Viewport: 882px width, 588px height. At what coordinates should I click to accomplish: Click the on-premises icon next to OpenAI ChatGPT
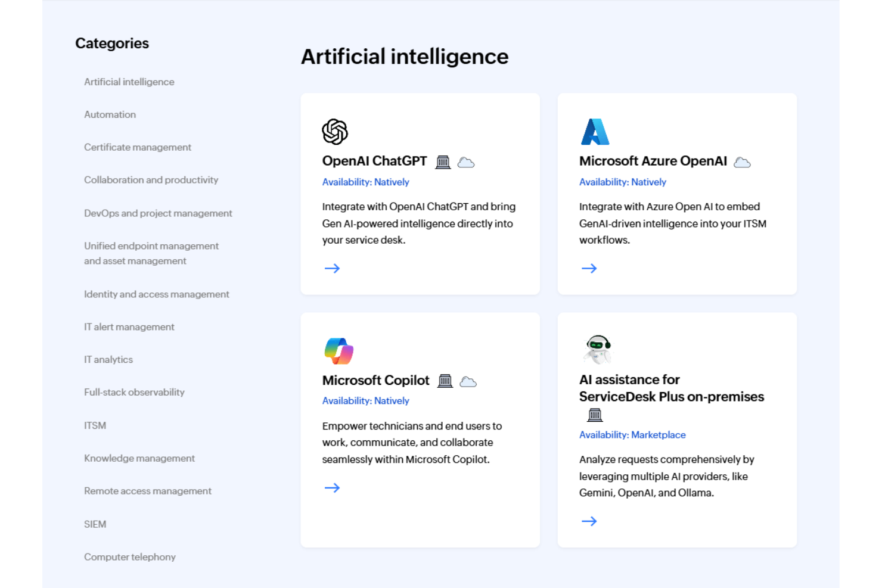443,161
